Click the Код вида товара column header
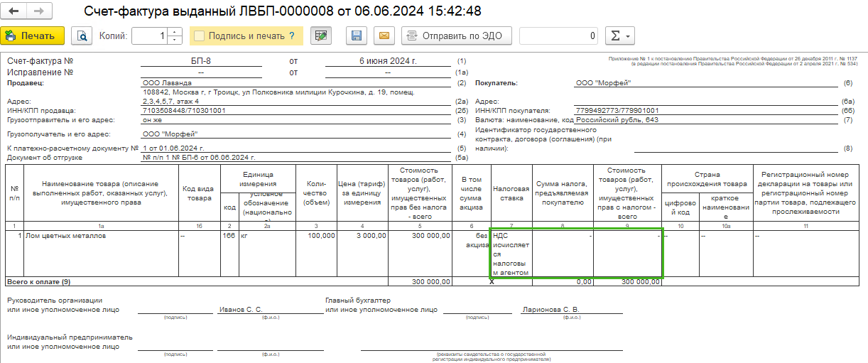This screenshot has height=363, width=868. [200, 194]
